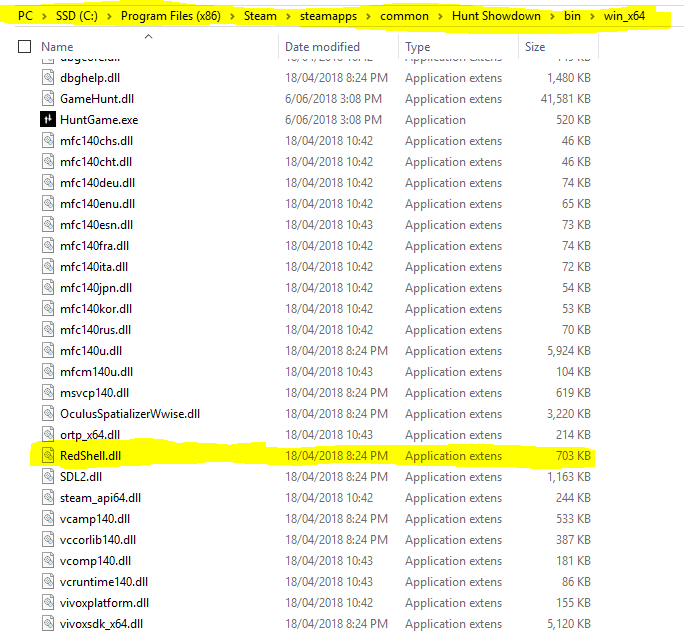The width and height of the screenshot is (684, 643).
Task: Click the mfc140jpn.dll file icon
Action: 48,287
